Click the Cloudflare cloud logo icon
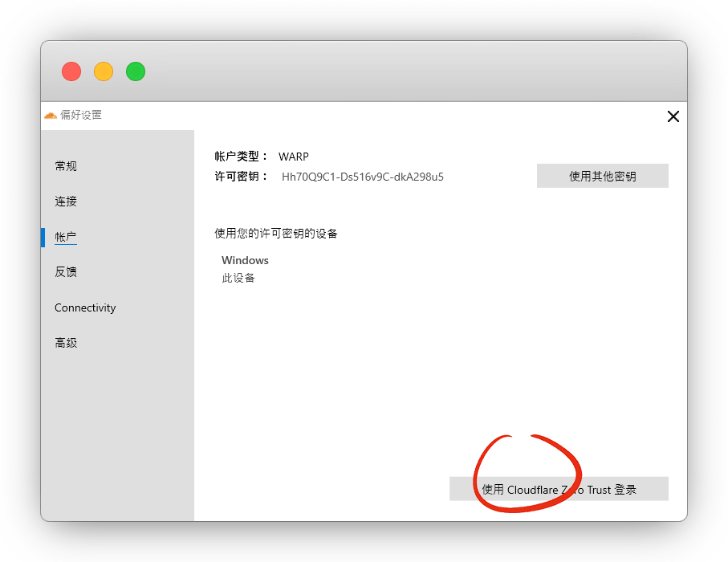The height and width of the screenshot is (562, 728). pyautogui.click(x=50, y=115)
